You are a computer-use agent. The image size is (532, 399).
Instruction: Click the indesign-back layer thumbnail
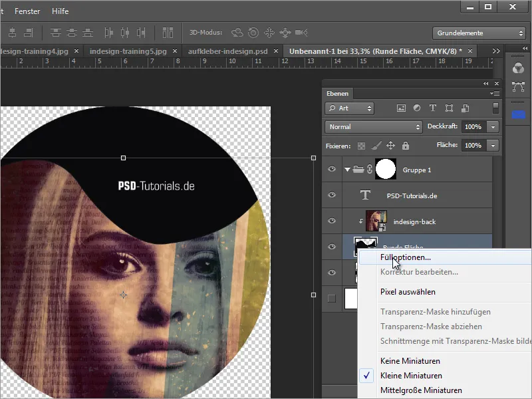coord(376,221)
